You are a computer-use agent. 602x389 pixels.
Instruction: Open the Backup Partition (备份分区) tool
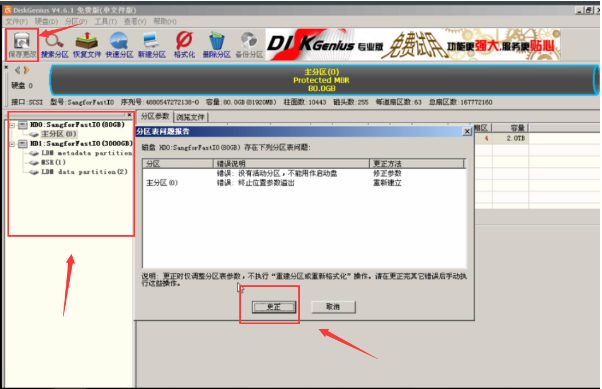coord(249,45)
